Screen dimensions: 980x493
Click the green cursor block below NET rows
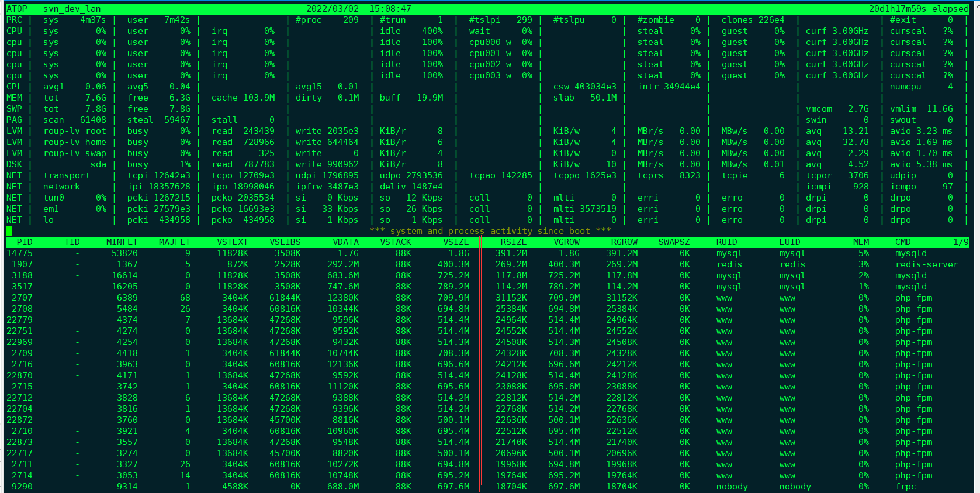(9, 231)
